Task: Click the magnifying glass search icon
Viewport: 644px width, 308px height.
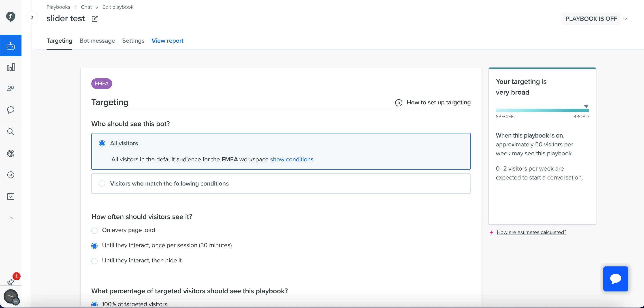Action: pos(11,132)
